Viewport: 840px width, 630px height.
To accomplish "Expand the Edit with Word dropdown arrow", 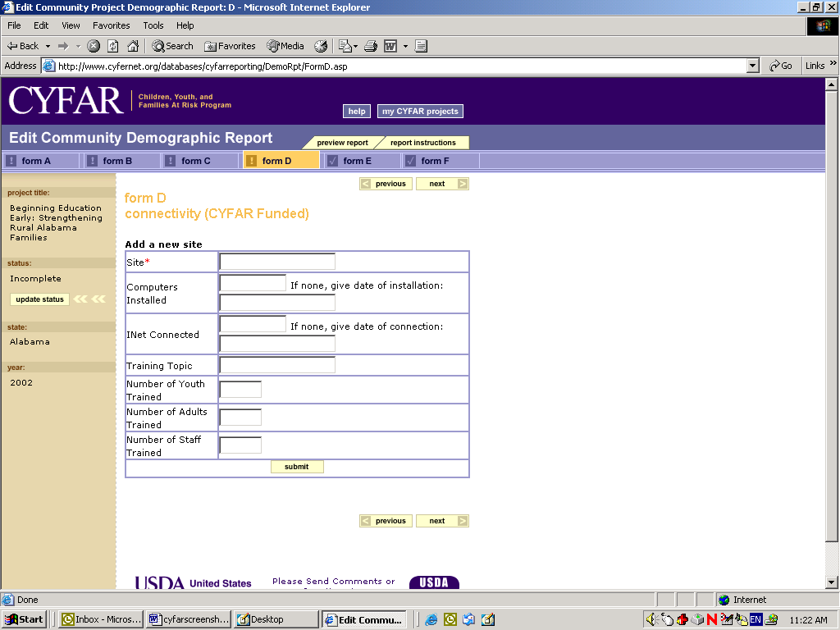I will coord(405,46).
